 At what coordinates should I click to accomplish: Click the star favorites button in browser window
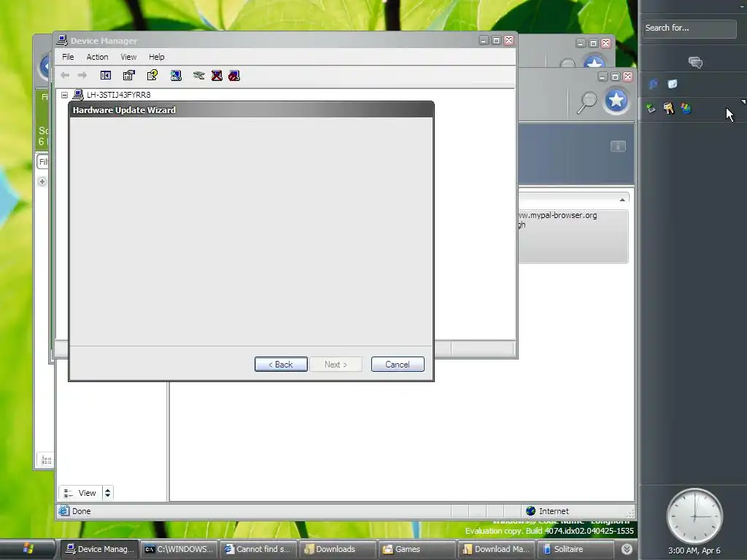tap(616, 101)
